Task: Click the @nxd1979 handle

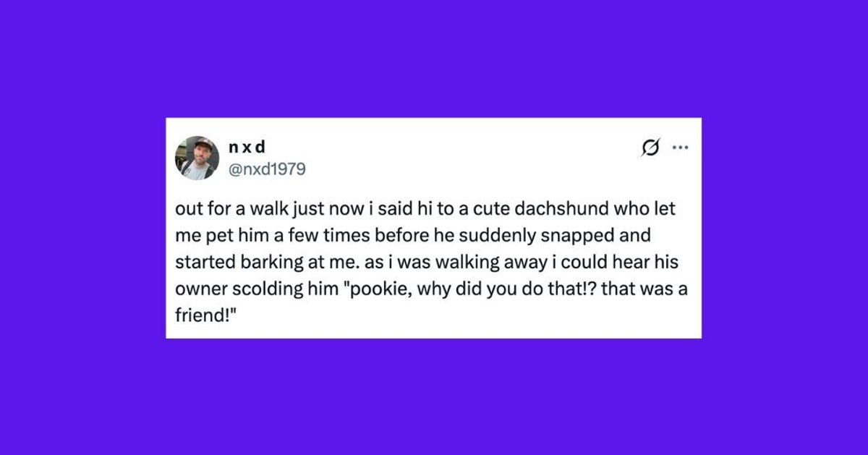Action: click(266, 169)
